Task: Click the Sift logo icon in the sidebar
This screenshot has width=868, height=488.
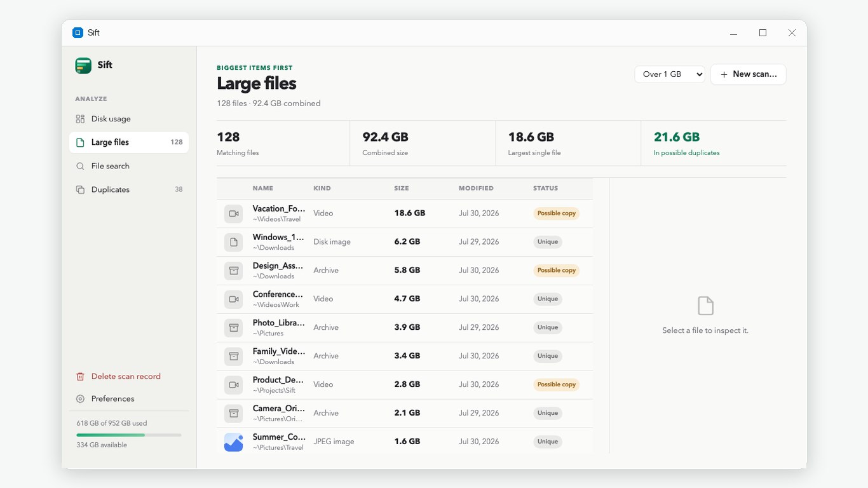Action: coord(83,65)
